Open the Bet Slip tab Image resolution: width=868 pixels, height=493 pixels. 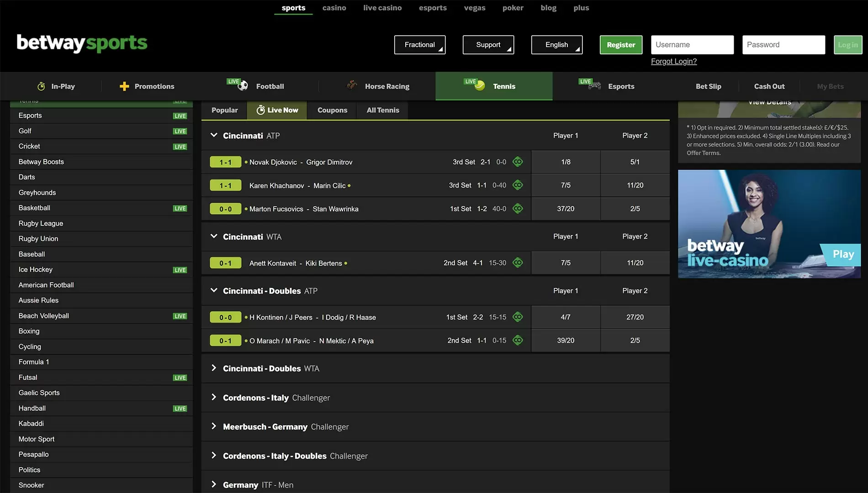708,86
